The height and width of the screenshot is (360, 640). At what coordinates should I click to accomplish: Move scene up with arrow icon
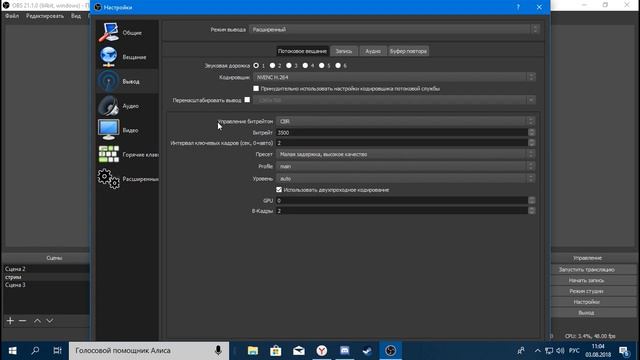click(x=37, y=321)
